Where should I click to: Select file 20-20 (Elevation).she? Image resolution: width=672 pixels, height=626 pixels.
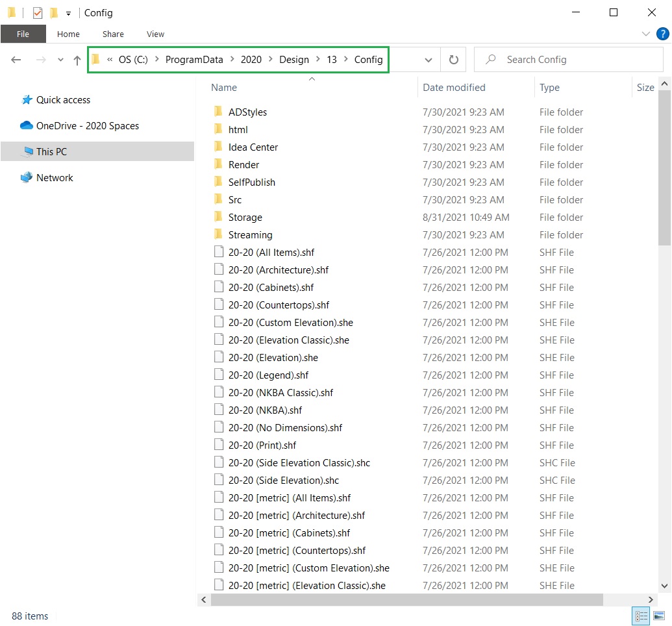pyautogui.click(x=273, y=358)
